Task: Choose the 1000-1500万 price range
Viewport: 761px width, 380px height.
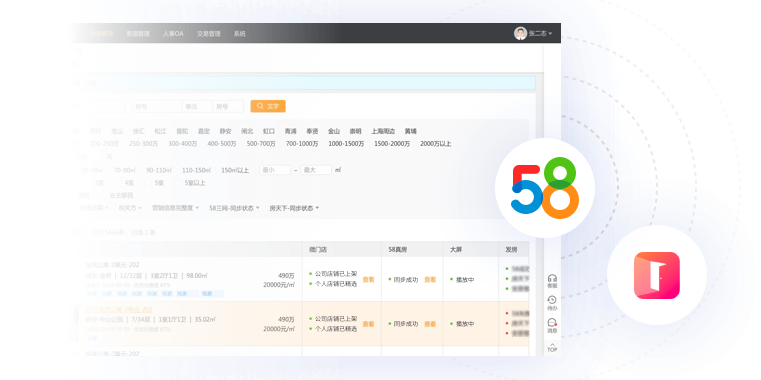Action: tap(346, 144)
